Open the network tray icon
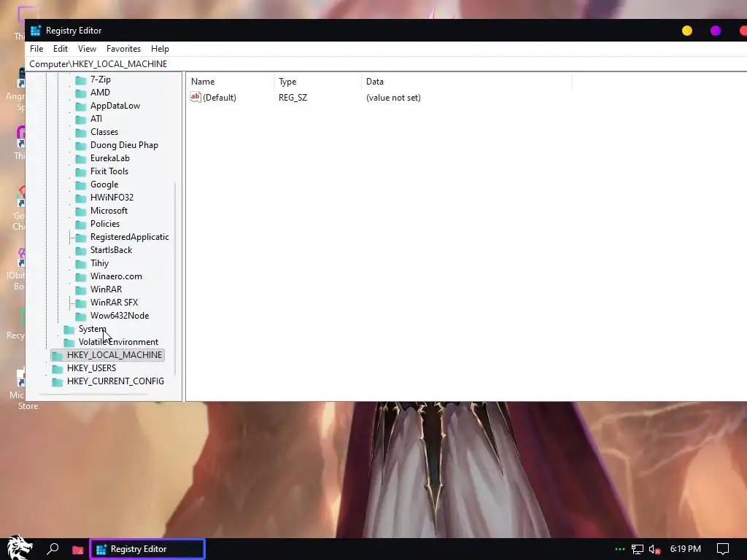The width and height of the screenshot is (747, 560). pos(638,549)
